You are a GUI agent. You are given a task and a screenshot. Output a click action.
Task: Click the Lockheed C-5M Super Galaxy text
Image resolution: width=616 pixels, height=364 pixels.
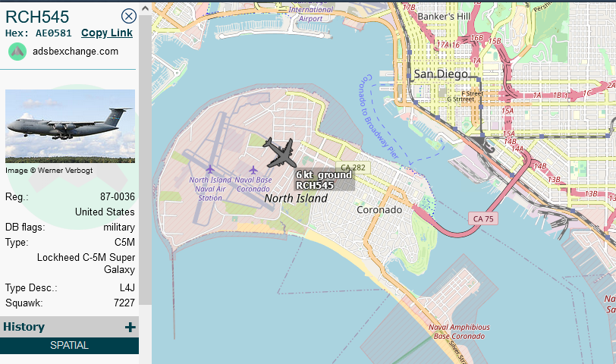pos(86,263)
